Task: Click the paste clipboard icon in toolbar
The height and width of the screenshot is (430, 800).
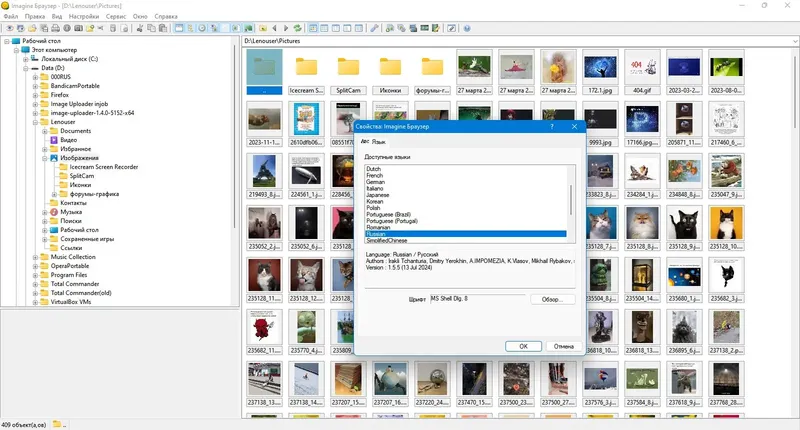Action: [x=163, y=28]
